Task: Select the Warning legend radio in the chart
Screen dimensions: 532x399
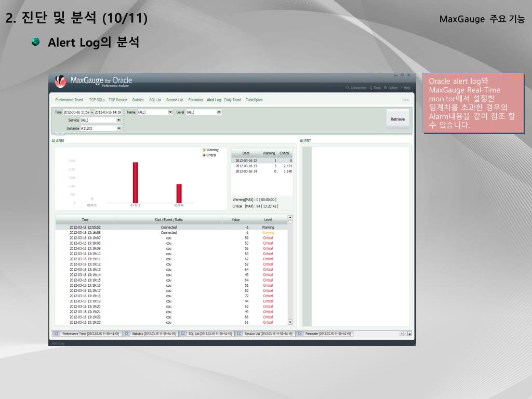Action: (204, 150)
